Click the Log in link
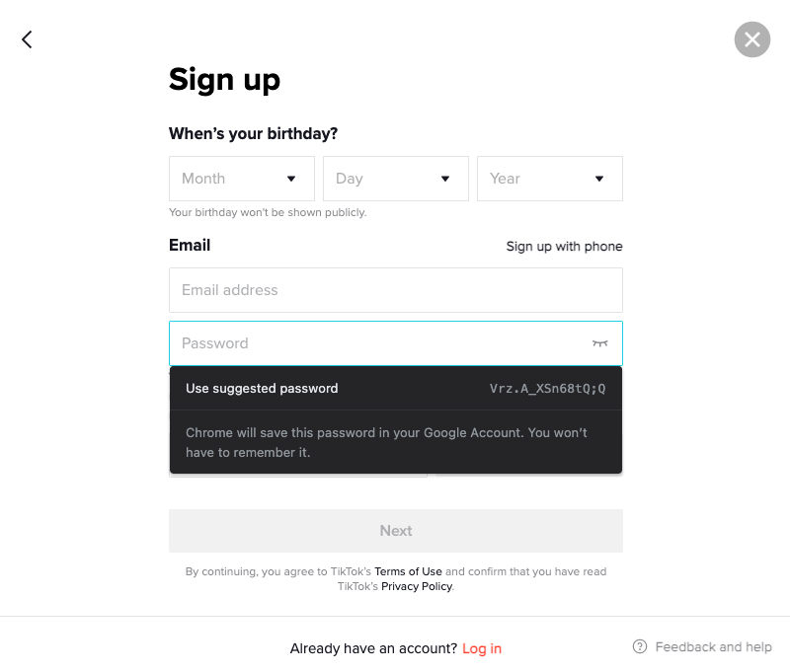 tap(482, 648)
